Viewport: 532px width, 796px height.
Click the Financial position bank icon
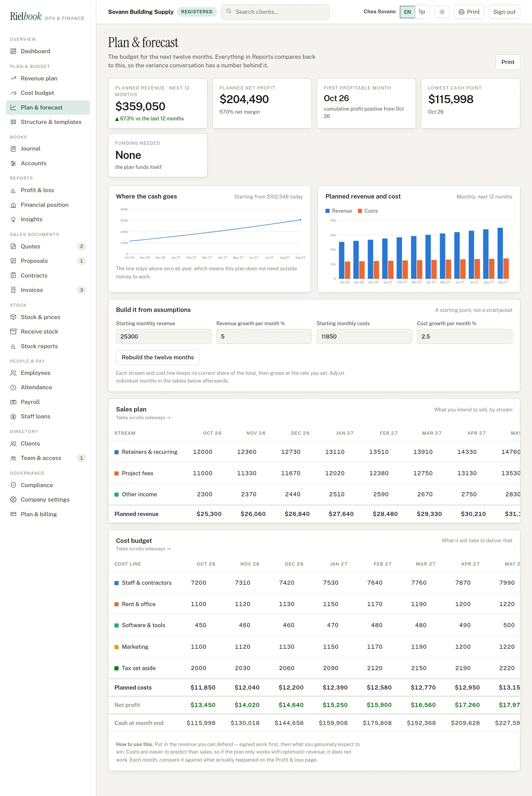point(13,205)
